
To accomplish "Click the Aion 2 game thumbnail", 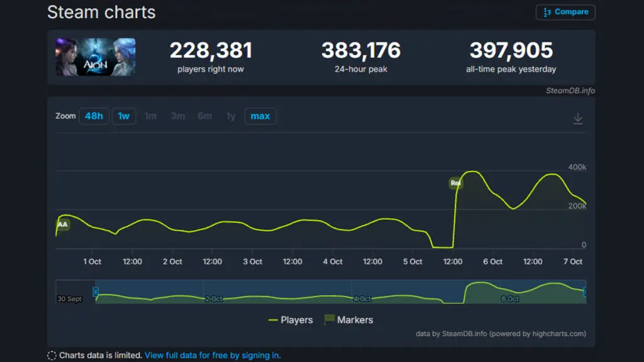I will pyautogui.click(x=96, y=57).
